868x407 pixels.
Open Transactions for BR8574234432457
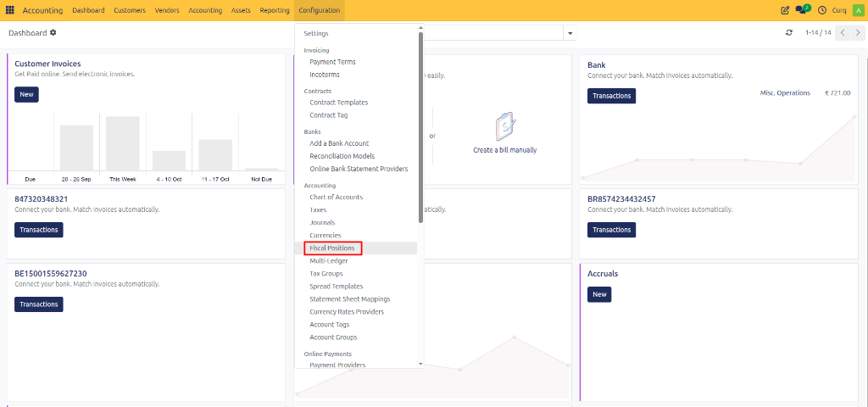[612, 230]
